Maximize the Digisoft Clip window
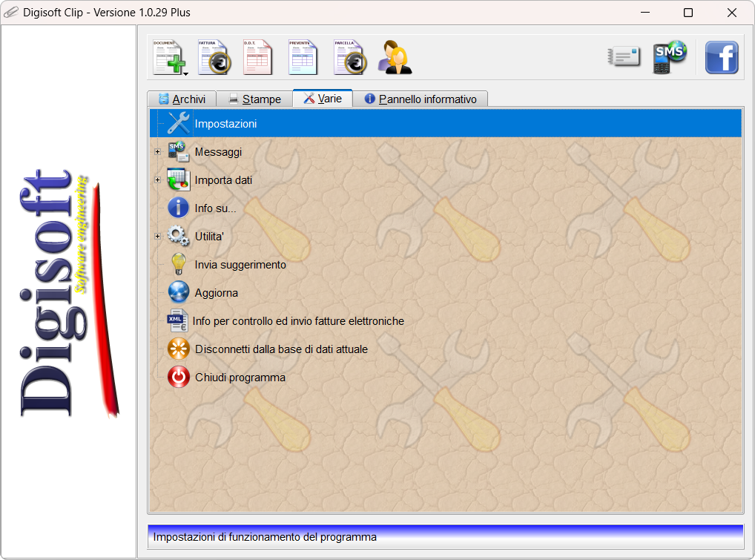Screen dimensions: 755x560 point(688,13)
